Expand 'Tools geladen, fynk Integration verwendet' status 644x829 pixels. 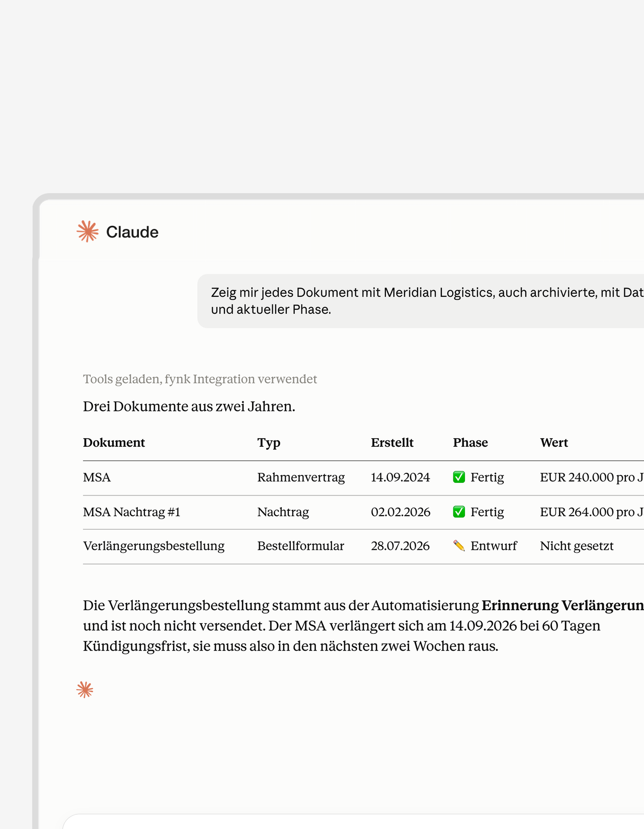click(200, 379)
